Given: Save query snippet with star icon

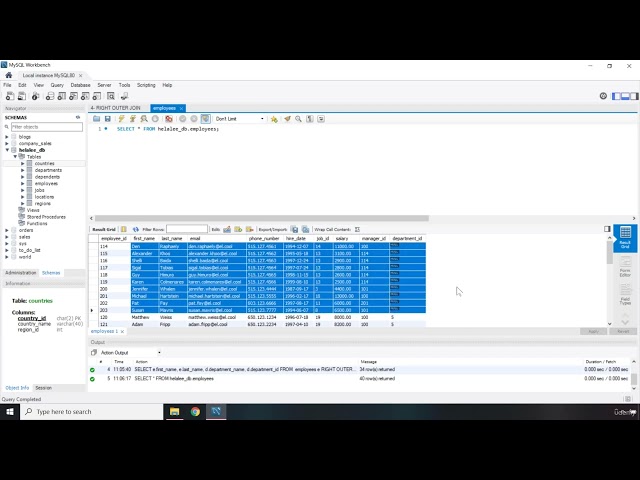Looking at the screenshot, I should [274, 119].
